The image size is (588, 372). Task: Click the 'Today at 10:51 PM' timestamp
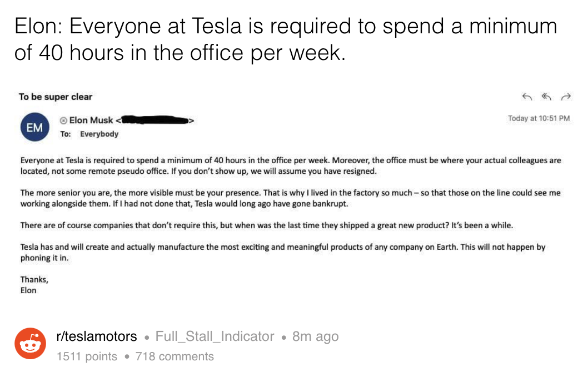click(539, 118)
